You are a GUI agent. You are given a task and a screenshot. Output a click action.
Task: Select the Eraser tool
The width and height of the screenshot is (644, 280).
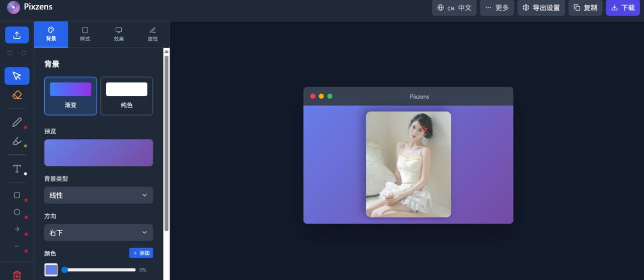coord(17,95)
